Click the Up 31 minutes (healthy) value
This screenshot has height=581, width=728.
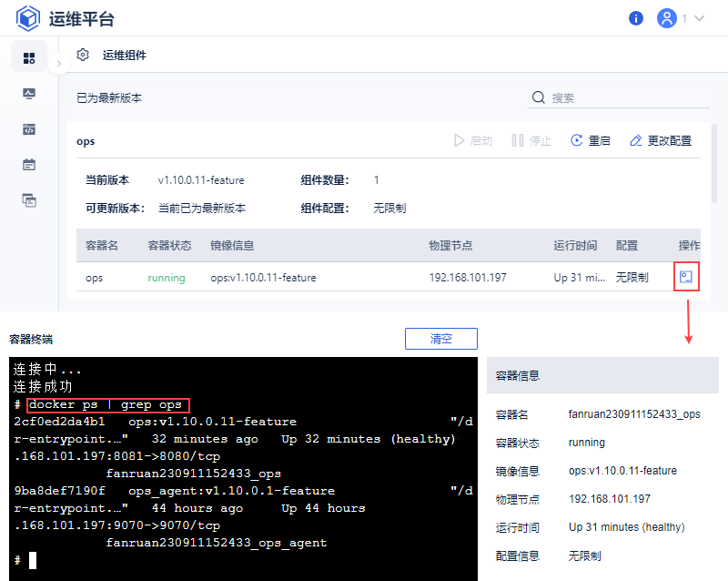coord(626,527)
